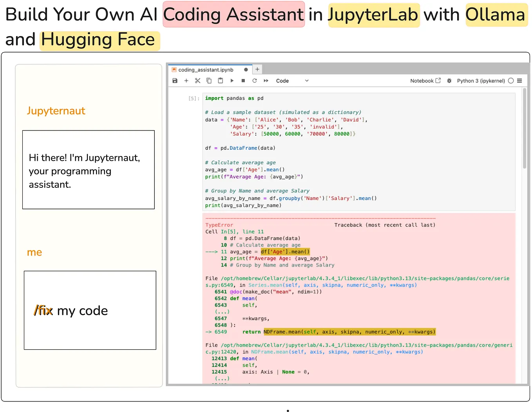
Task: Click the kernel status circle indicator
Action: coord(511,80)
